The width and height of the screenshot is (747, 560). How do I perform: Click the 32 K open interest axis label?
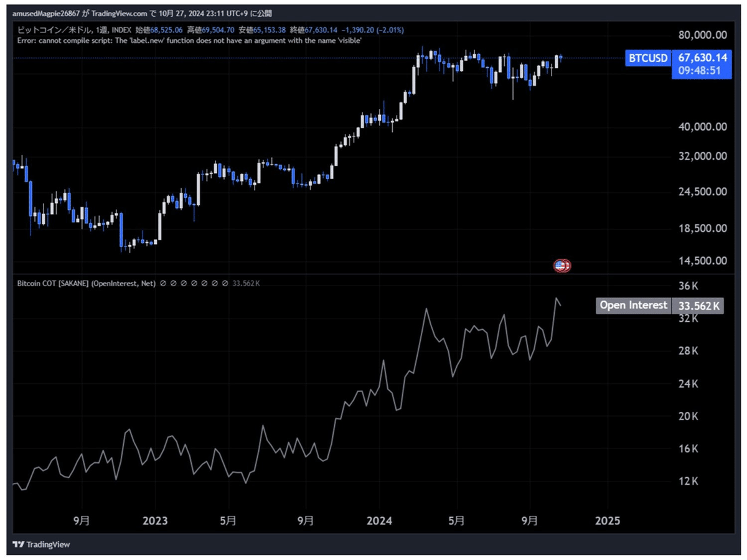(x=688, y=319)
